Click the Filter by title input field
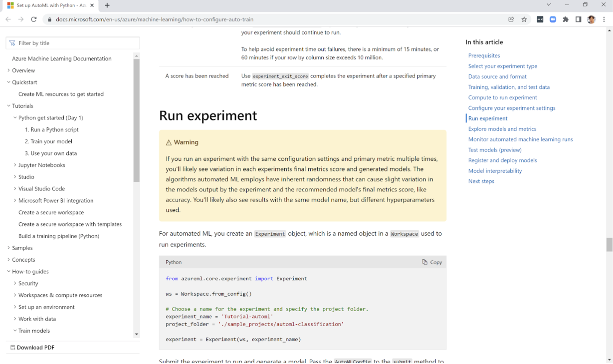613x364 pixels. point(73,43)
